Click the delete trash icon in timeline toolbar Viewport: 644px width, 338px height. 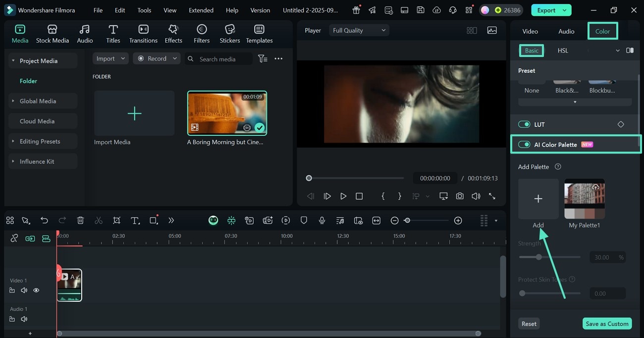(x=81, y=221)
